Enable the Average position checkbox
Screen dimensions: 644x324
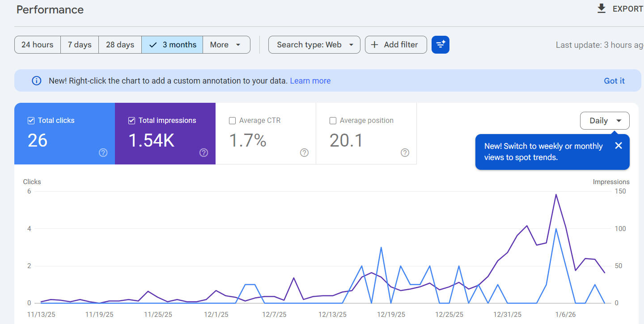333,121
